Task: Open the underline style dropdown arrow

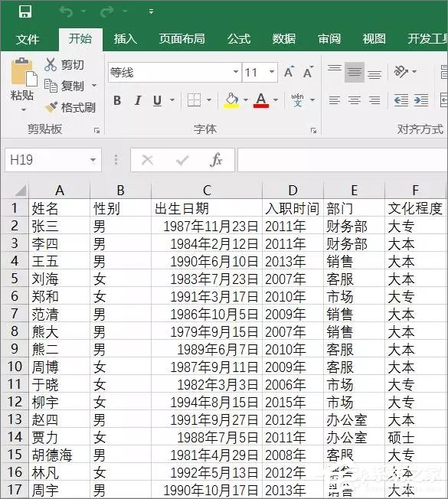Action: coord(172,100)
